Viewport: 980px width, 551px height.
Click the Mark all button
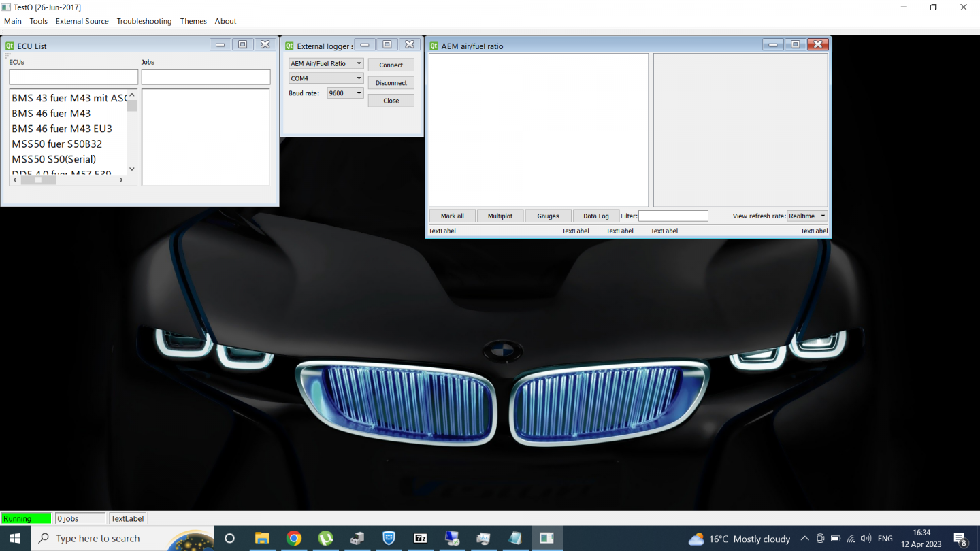tap(453, 216)
